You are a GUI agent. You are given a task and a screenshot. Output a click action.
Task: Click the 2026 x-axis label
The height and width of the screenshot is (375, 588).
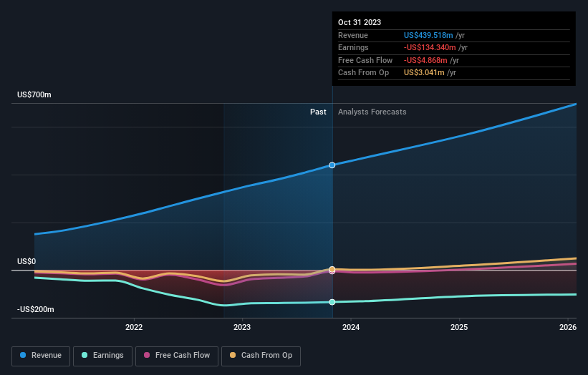click(x=568, y=327)
